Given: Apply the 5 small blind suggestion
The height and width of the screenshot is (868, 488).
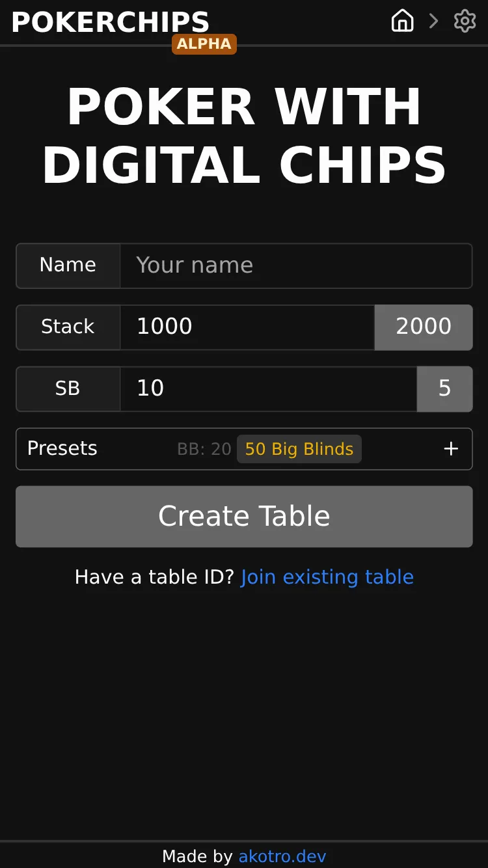Looking at the screenshot, I should (x=445, y=388).
